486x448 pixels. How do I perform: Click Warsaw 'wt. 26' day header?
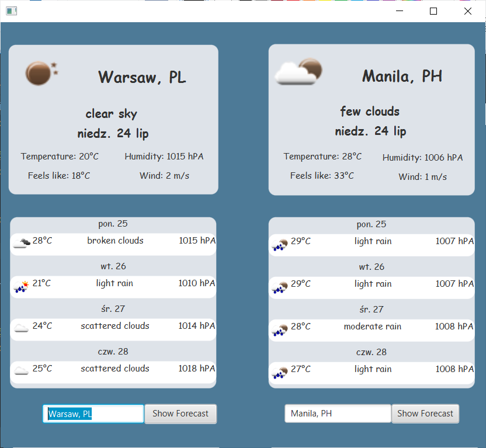(x=113, y=266)
